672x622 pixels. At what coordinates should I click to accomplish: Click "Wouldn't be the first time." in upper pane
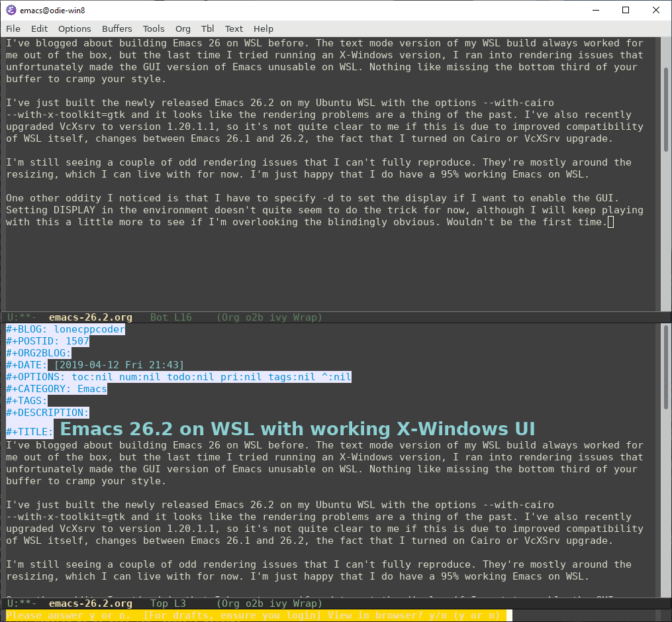point(527,222)
